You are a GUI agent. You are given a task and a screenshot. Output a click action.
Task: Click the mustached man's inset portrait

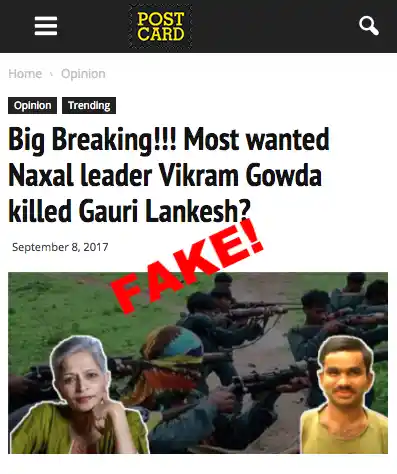click(x=343, y=395)
